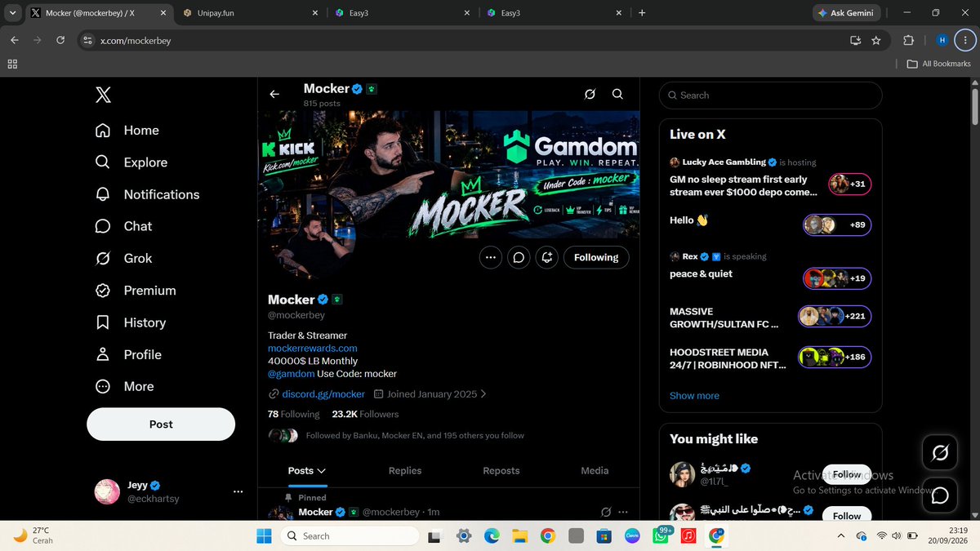Click Grok icon on pinned post
The image size is (980, 551).
pyautogui.click(x=606, y=512)
